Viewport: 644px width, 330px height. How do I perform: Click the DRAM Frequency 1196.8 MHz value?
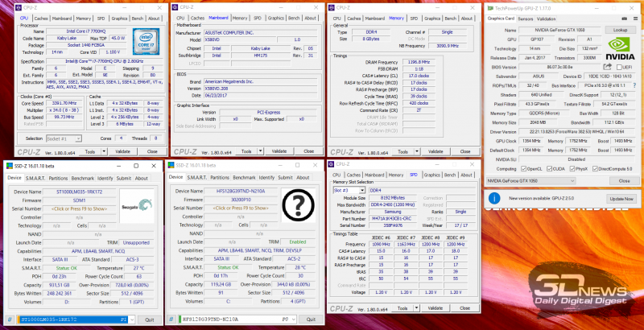click(x=419, y=63)
